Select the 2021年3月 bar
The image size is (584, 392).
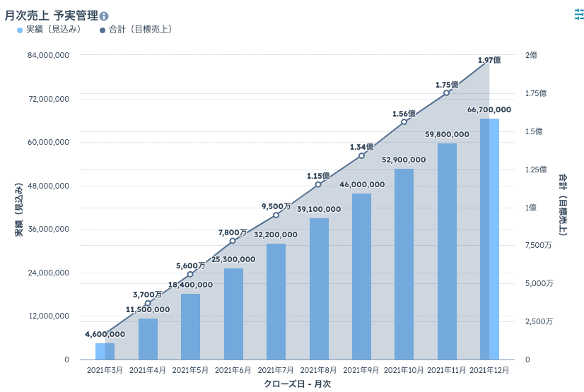105,352
